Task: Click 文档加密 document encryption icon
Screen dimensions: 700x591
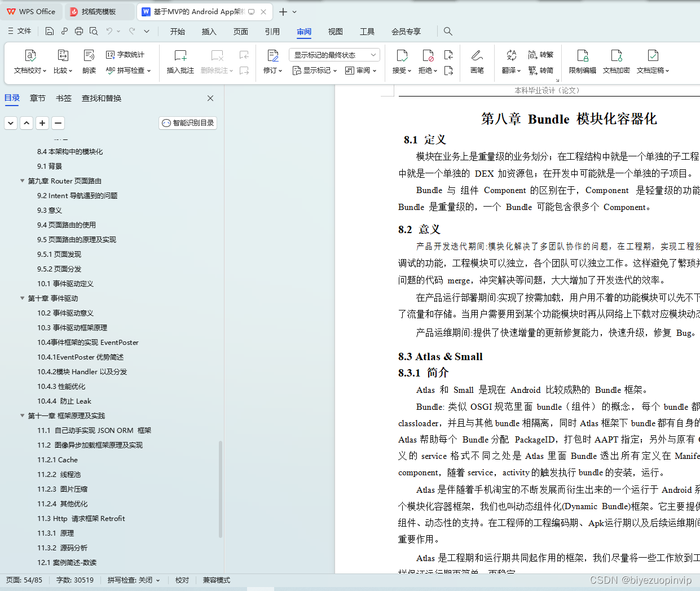Action: coord(617,55)
